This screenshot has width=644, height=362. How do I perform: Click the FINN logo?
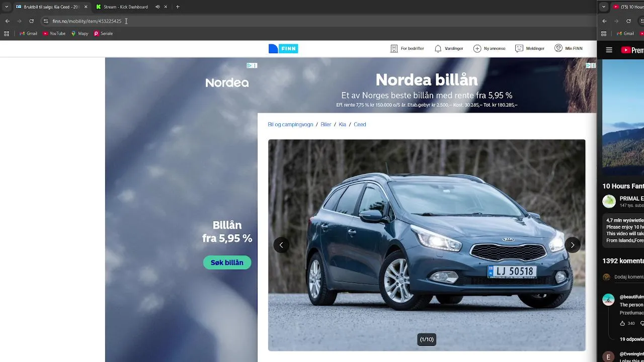pos(283,49)
